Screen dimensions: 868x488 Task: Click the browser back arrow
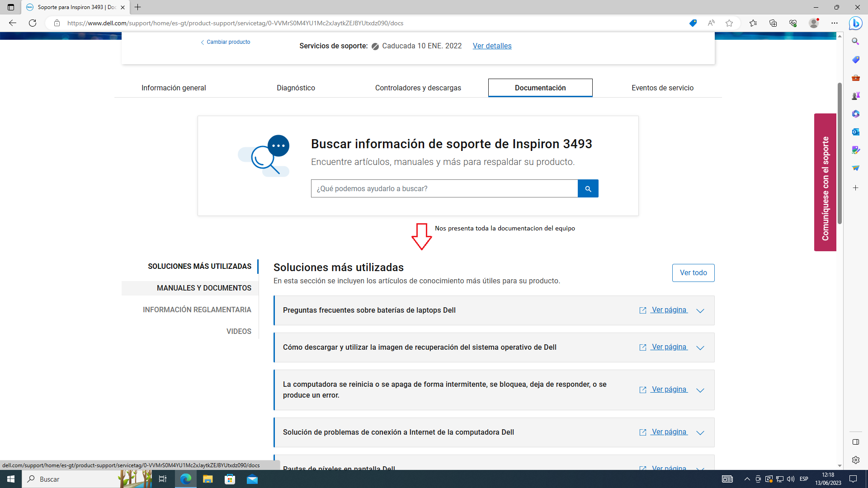(13, 23)
